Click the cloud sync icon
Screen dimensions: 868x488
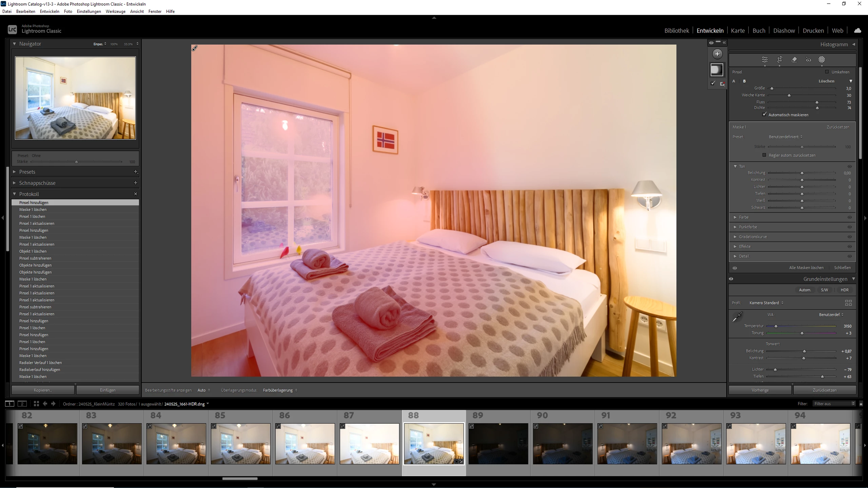(857, 30)
